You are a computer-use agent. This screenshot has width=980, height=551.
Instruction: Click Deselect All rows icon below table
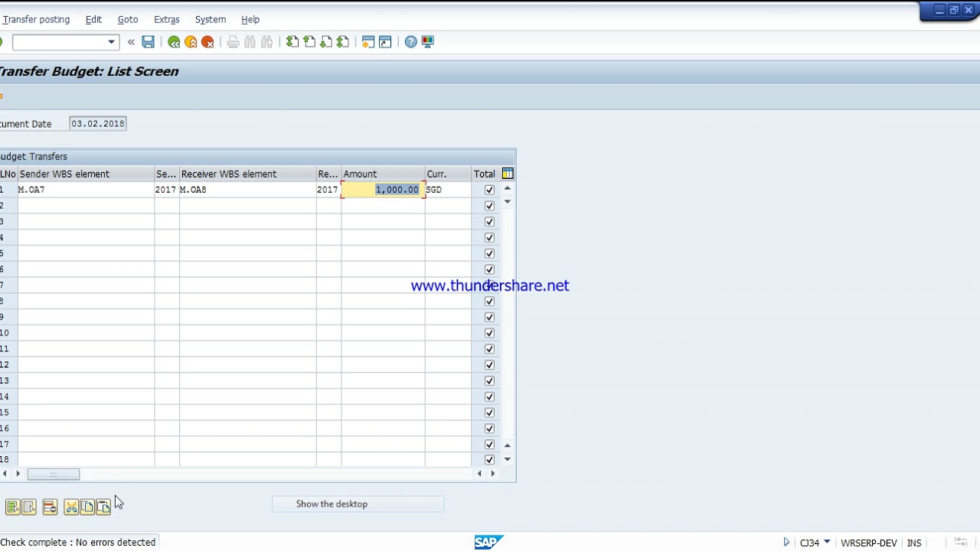[29, 507]
